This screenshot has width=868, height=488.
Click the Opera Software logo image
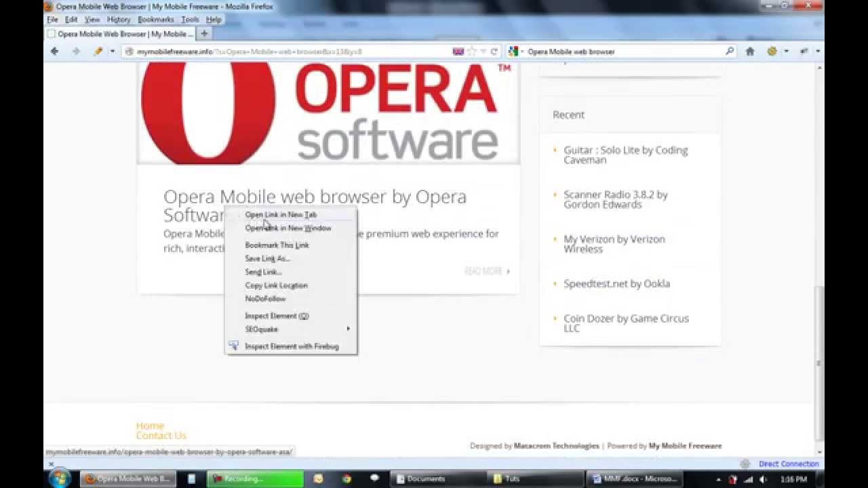click(x=328, y=113)
